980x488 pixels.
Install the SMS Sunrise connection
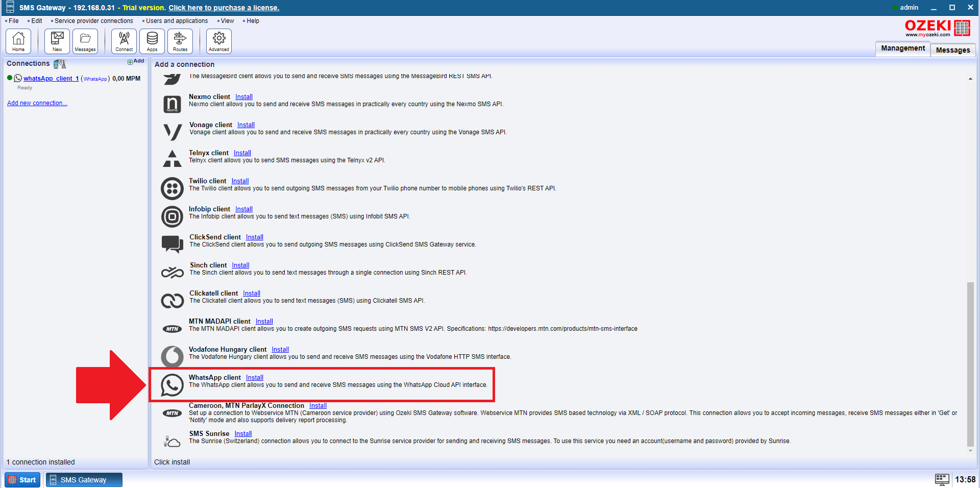point(243,434)
